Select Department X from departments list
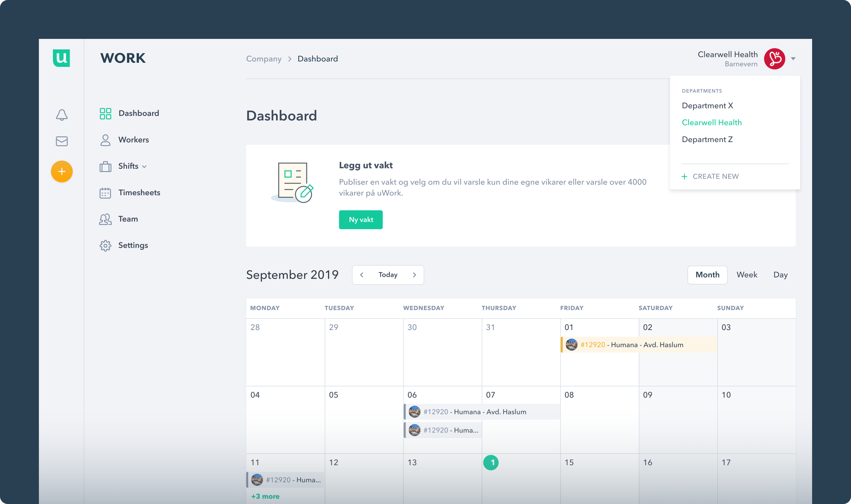851x504 pixels. coord(707,105)
